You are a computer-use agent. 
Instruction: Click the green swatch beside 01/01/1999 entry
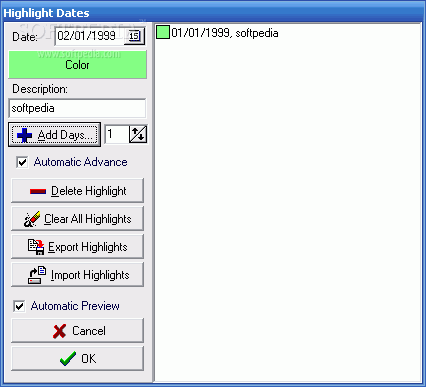point(163,32)
